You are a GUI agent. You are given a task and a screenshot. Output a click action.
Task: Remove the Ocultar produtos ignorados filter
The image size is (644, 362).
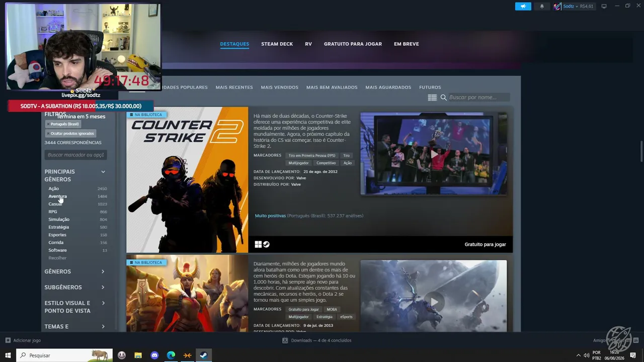(x=48, y=134)
